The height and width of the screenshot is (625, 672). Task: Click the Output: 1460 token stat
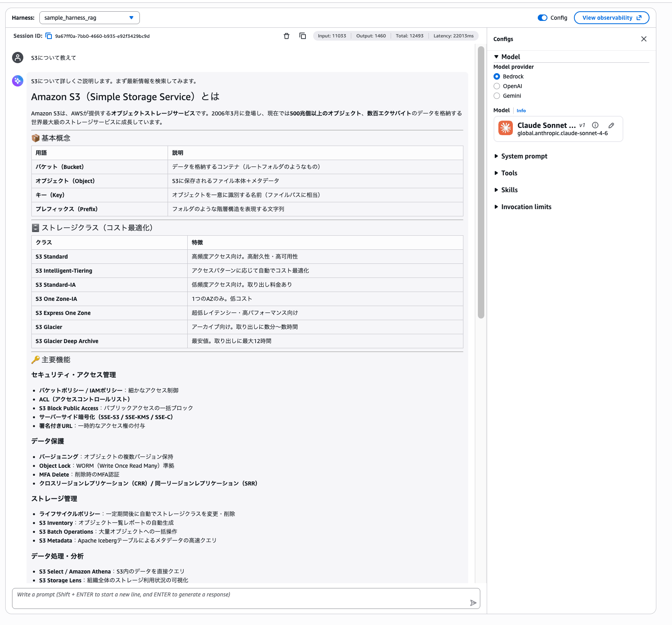tap(371, 36)
